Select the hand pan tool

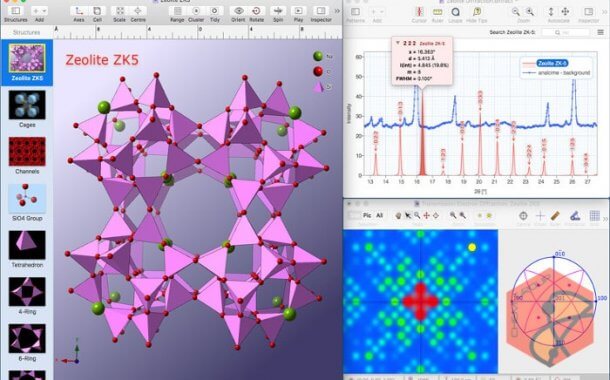pos(398,215)
